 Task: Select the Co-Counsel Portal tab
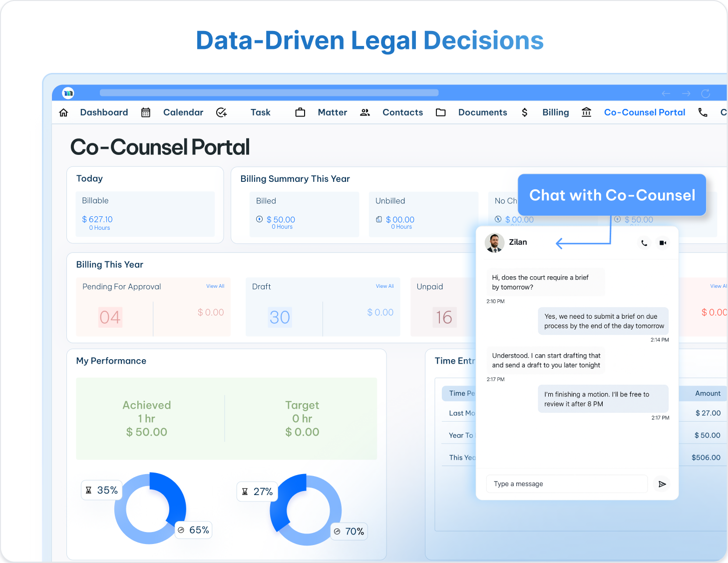645,112
